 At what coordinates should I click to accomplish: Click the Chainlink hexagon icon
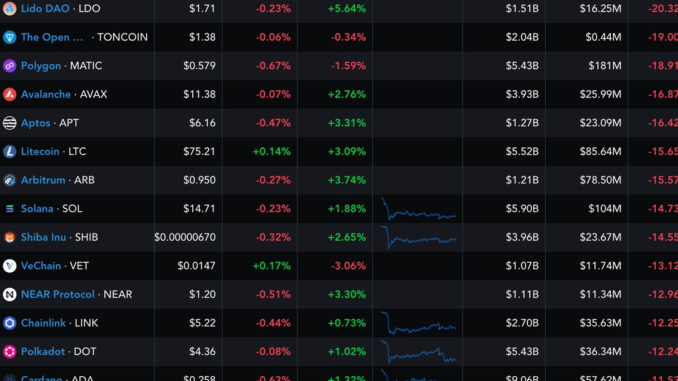(x=10, y=323)
